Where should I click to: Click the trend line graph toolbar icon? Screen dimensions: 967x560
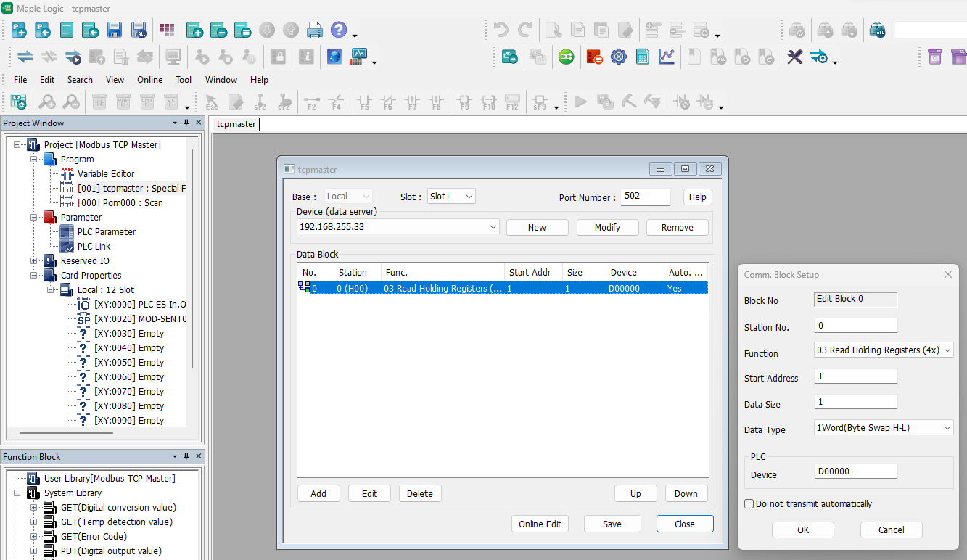tap(666, 57)
